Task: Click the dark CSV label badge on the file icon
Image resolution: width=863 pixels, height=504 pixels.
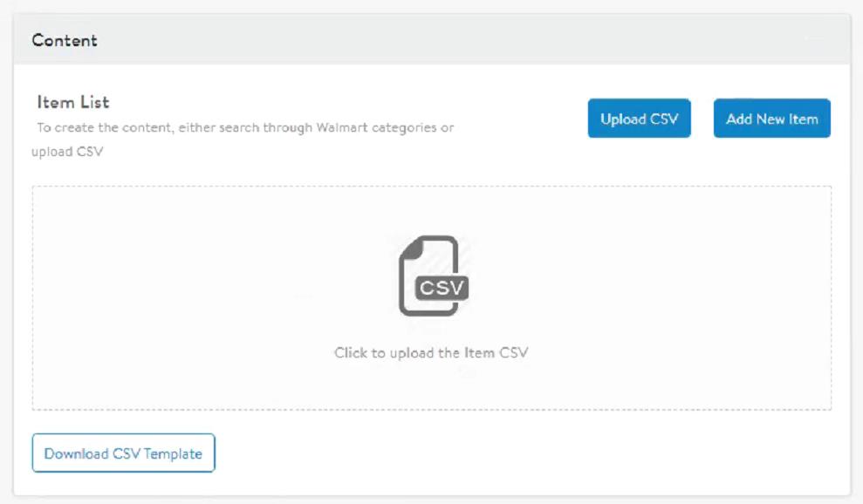Action: point(443,289)
